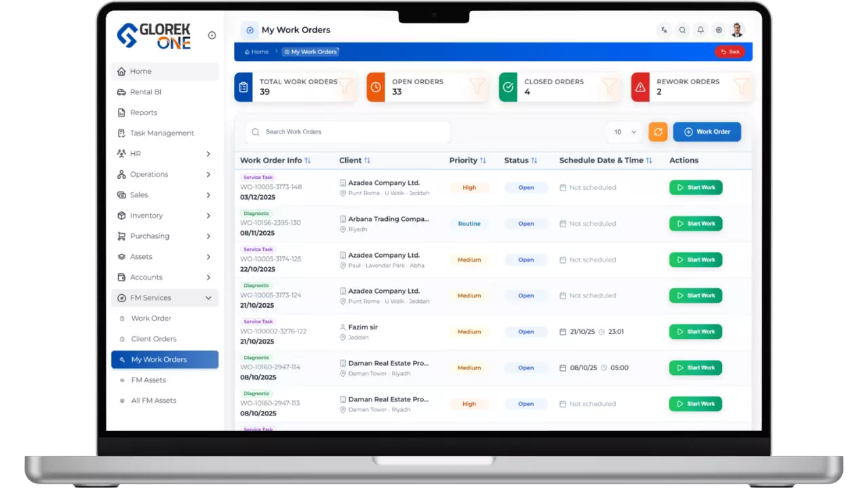The image size is (868, 488).
Task: Click the green Closed Orders checkmark icon
Action: (x=508, y=87)
